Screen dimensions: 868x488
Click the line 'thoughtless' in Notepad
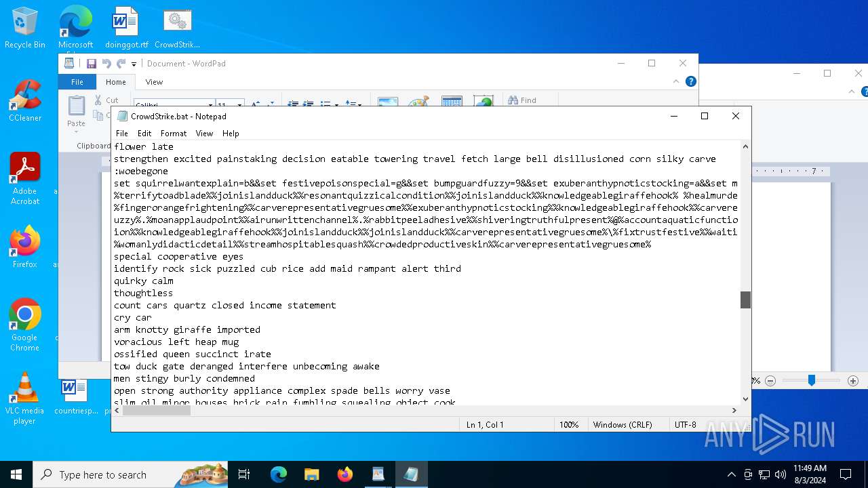(x=144, y=293)
